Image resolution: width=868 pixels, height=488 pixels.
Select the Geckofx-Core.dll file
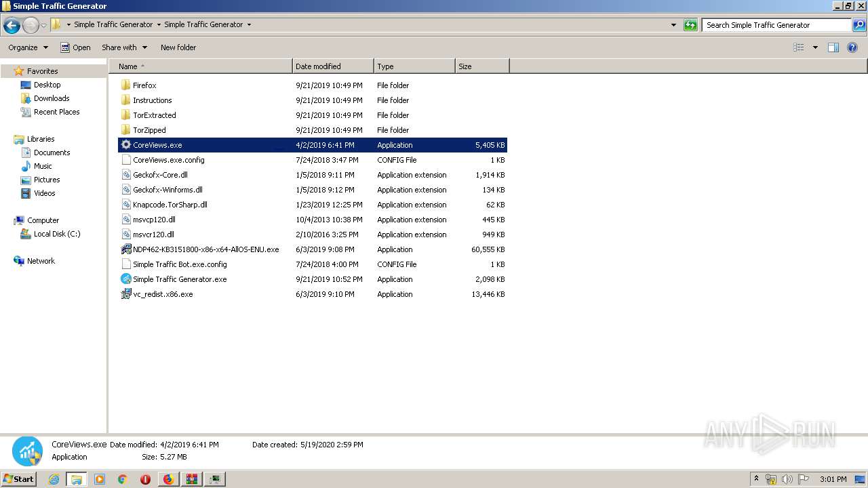(313, 175)
